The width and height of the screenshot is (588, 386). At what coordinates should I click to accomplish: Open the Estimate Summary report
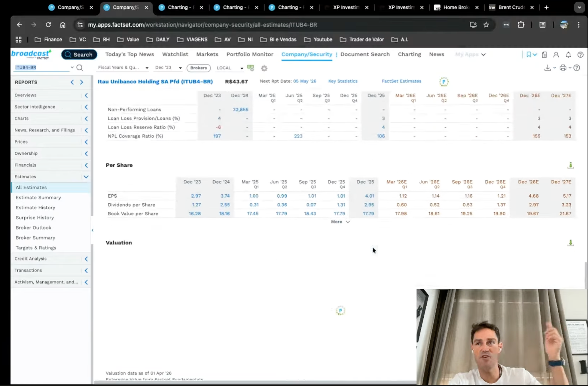[x=38, y=198]
